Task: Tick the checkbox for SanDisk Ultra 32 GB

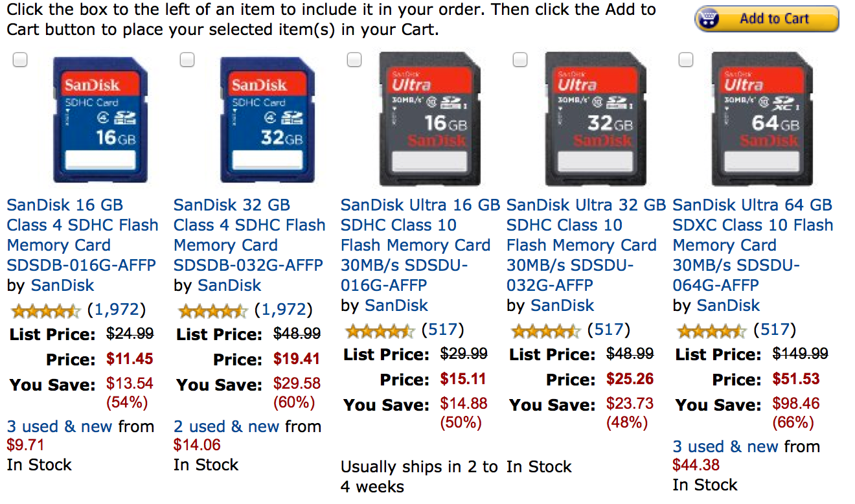Action: point(520,60)
